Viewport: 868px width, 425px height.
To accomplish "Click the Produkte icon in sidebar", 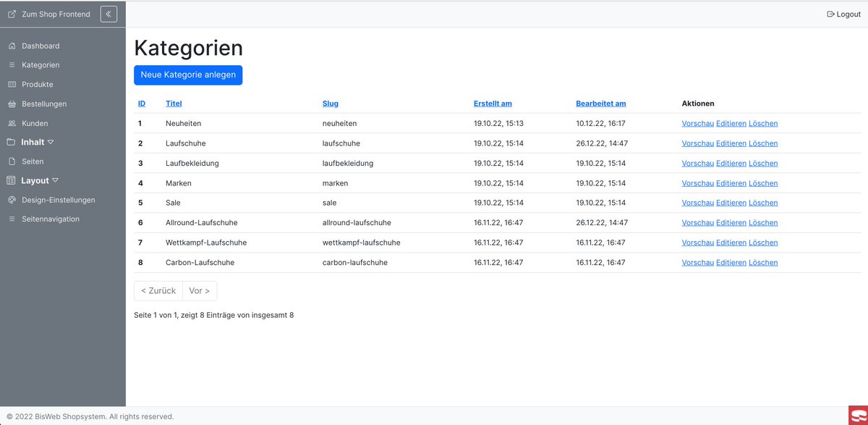I will click(x=12, y=85).
